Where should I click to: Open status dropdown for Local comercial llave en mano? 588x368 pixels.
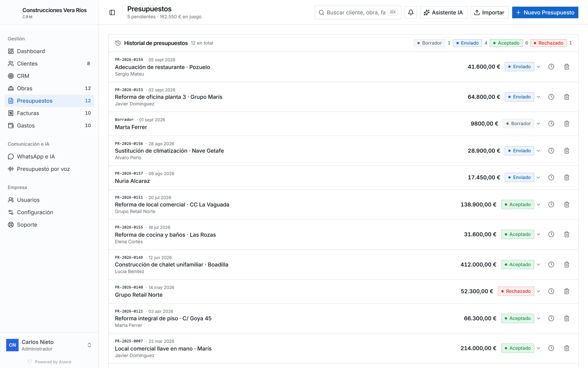[x=538, y=348]
